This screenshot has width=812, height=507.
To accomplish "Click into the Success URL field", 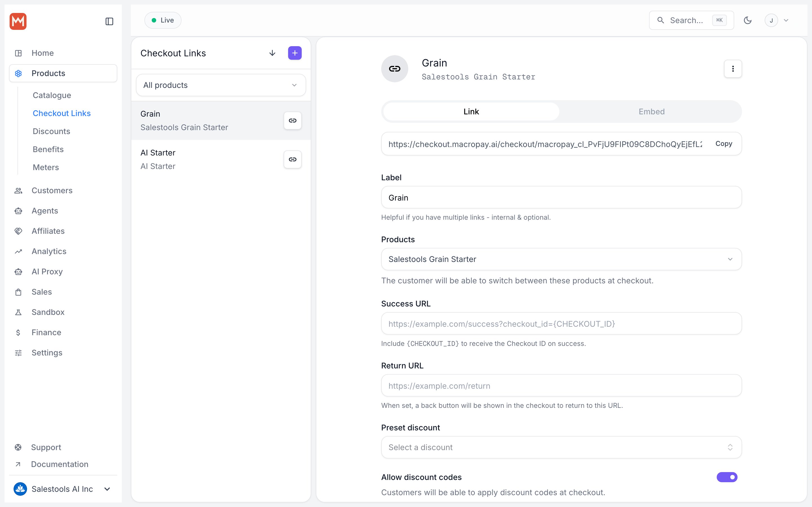I will [x=561, y=324].
